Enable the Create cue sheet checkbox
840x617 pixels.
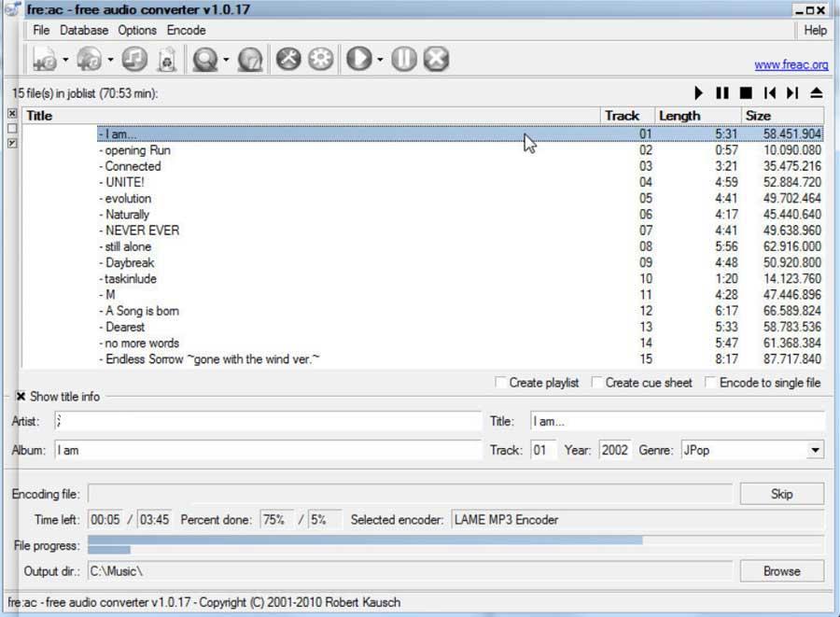[x=596, y=383]
